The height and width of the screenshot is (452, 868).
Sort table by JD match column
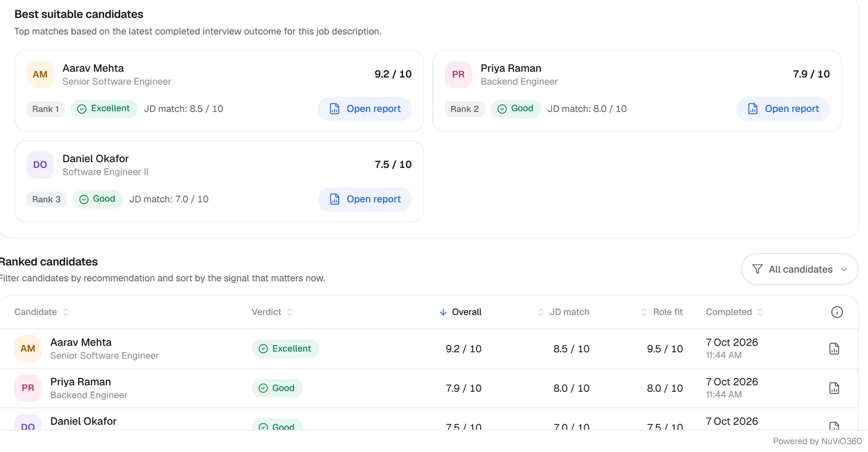pos(563,312)
